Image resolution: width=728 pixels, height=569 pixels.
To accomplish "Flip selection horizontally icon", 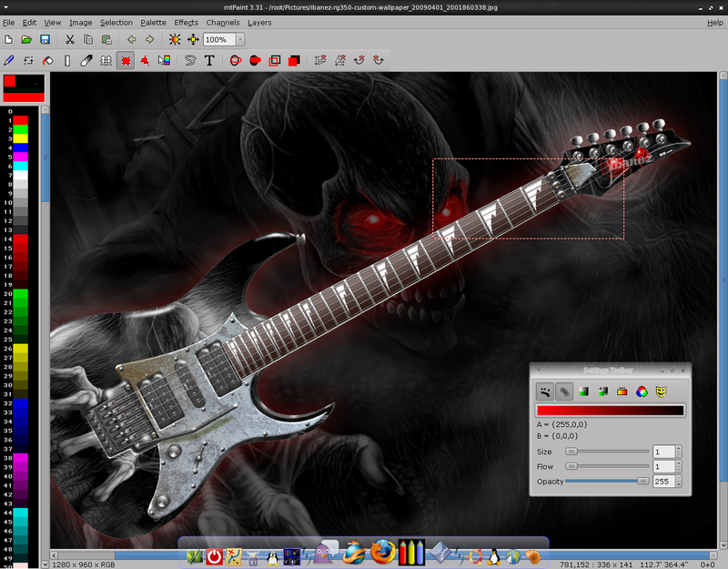I will [x=339, y=60].
